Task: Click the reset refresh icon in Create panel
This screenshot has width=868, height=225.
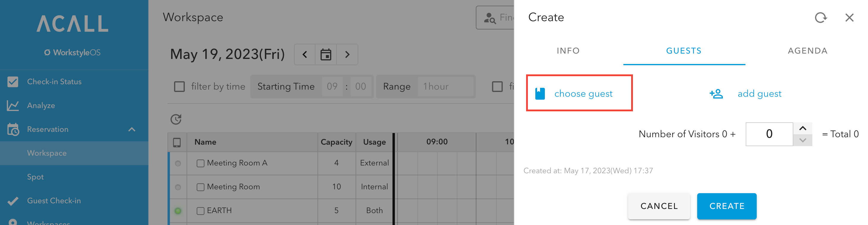Action: 821,18
